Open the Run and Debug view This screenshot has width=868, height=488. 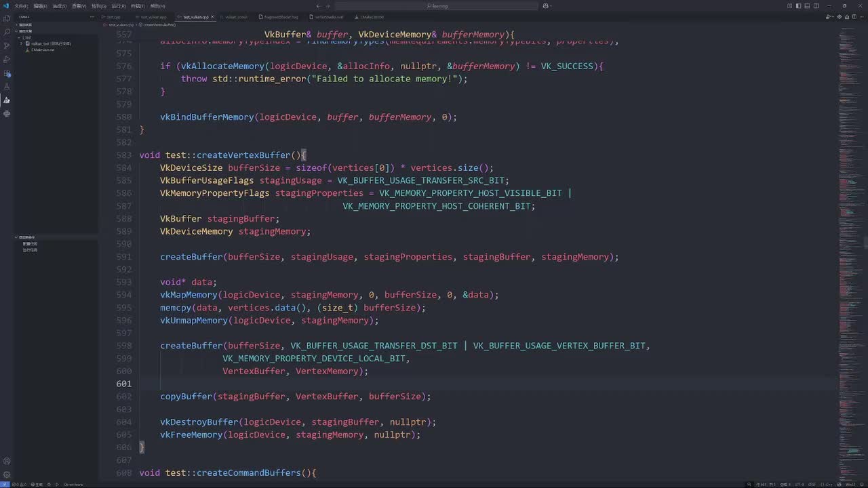point(7,59)
